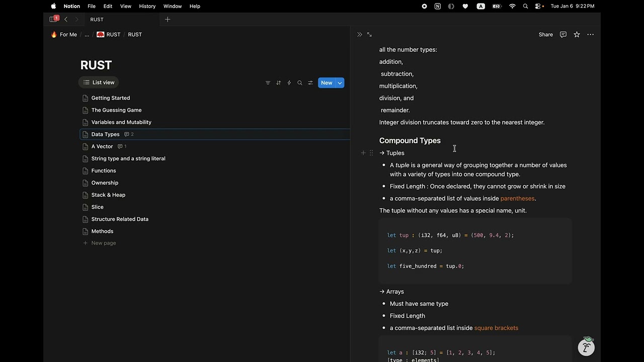Add a block with the plus handle

click(363, 153)
